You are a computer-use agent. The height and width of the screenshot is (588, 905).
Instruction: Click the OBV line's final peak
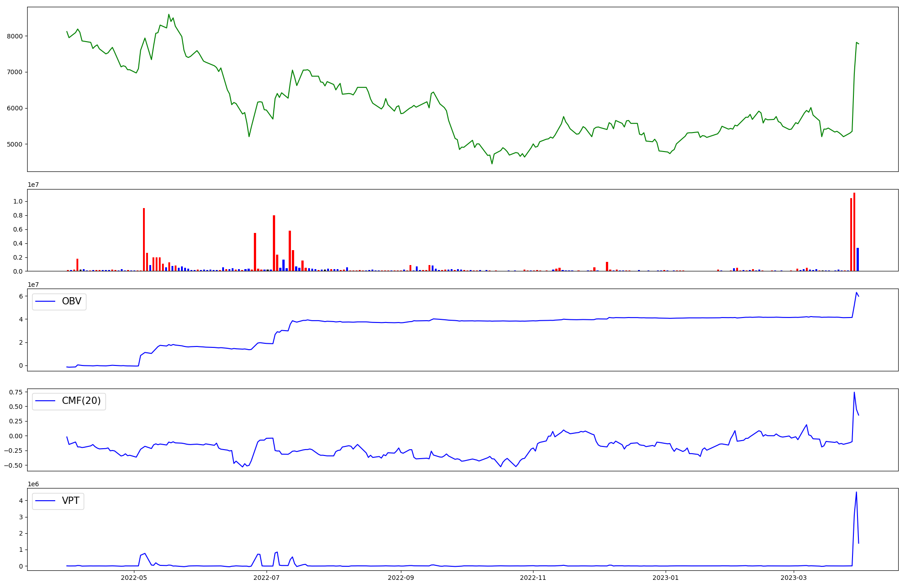[x=856, y=293]
